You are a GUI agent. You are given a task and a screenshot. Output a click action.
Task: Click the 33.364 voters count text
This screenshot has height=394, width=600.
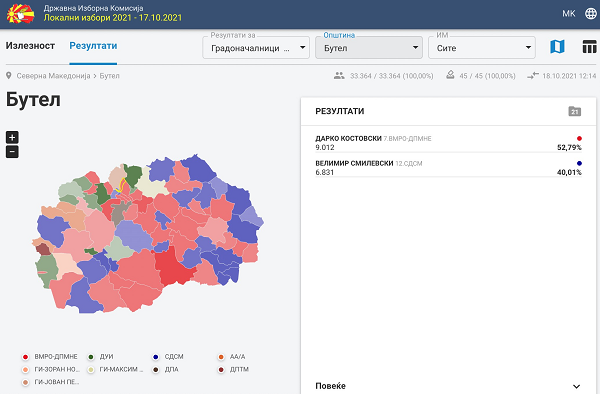point(391,76)
